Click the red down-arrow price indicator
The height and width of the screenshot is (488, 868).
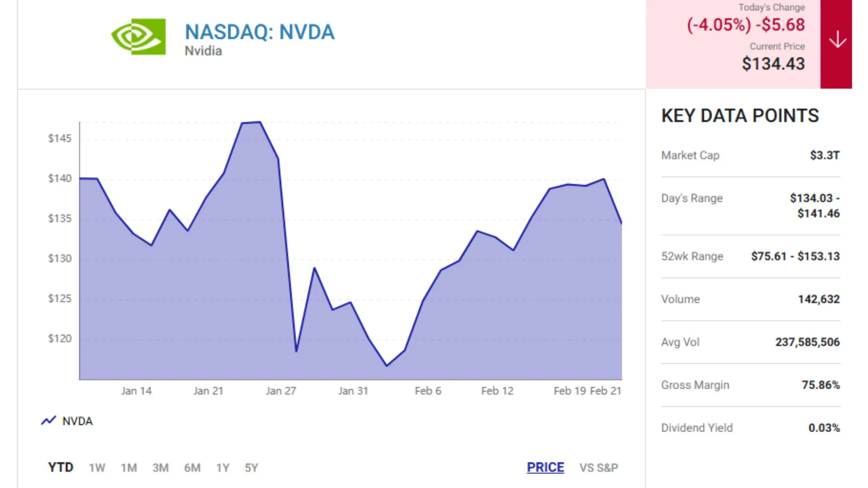click(x=836, y=44)
